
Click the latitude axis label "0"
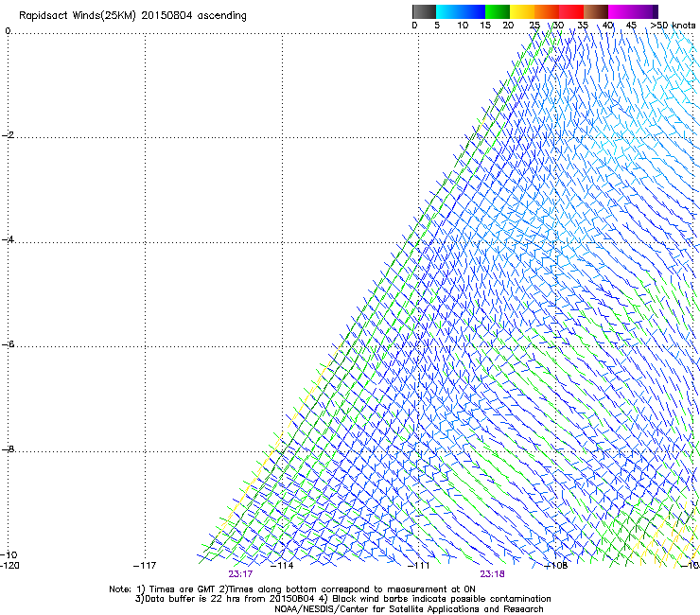8,31
